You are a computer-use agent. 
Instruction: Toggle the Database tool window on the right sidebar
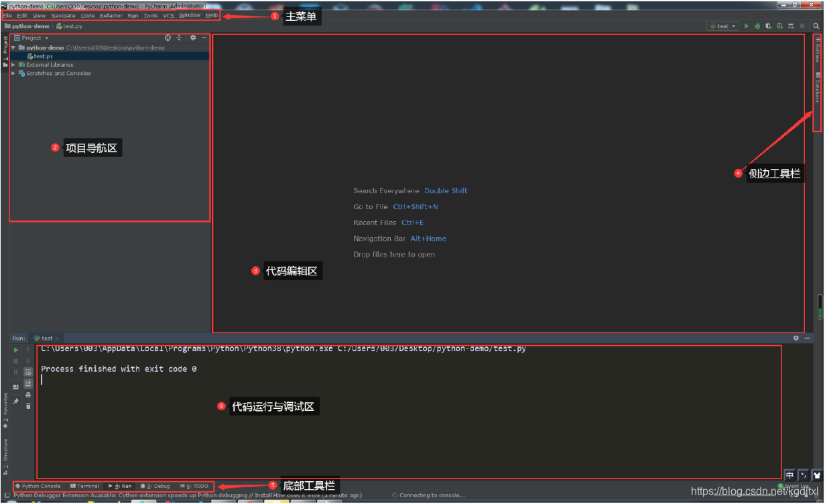point(817,87)
